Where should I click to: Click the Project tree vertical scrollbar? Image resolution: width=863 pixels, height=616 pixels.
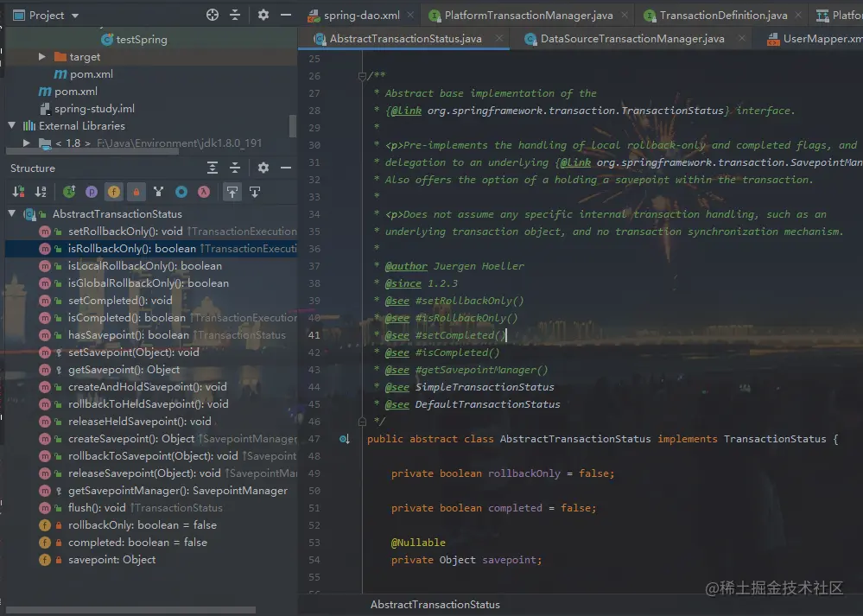click(293, 125)
